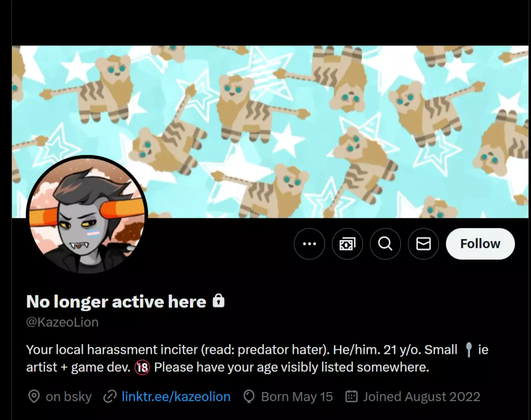Click the location pin icon beside on bsky
Image resolution: width=531 pixels, height=420 pixels.
point(34,396)
